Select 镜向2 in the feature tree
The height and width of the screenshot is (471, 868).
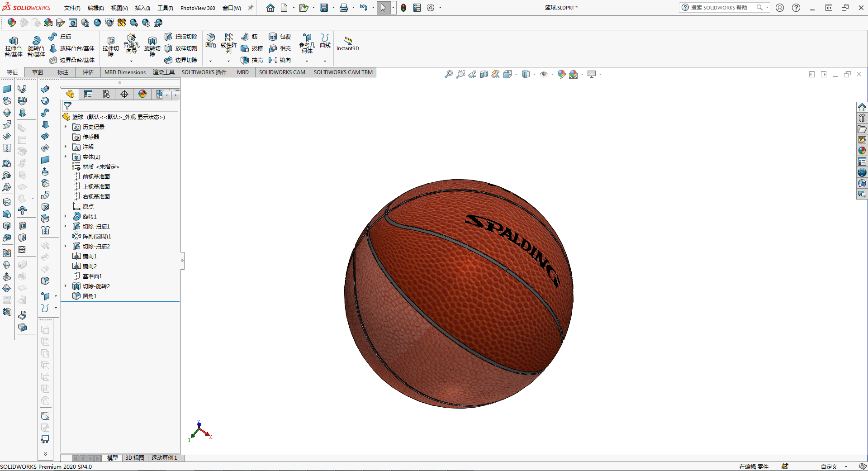pyautogui.click(x=90, y=266)
